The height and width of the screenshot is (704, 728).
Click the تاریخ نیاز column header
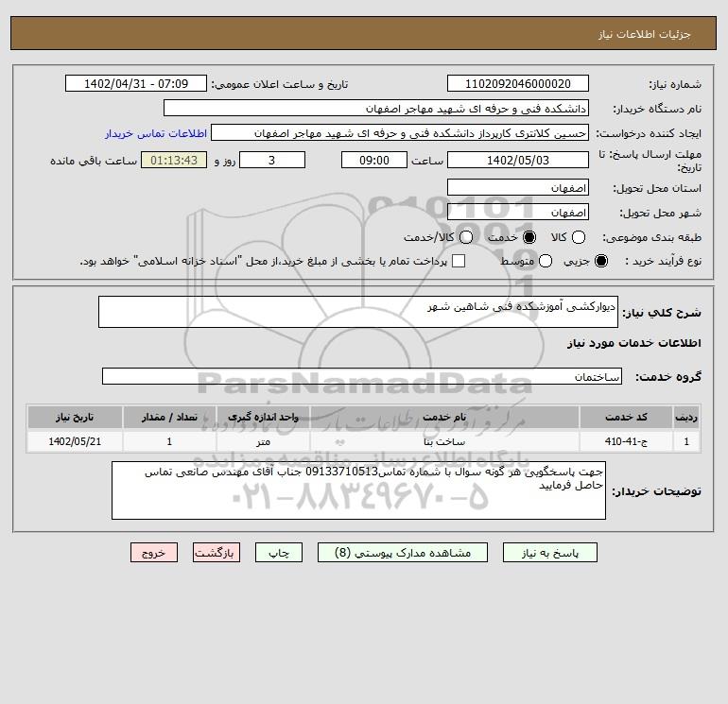75,417
